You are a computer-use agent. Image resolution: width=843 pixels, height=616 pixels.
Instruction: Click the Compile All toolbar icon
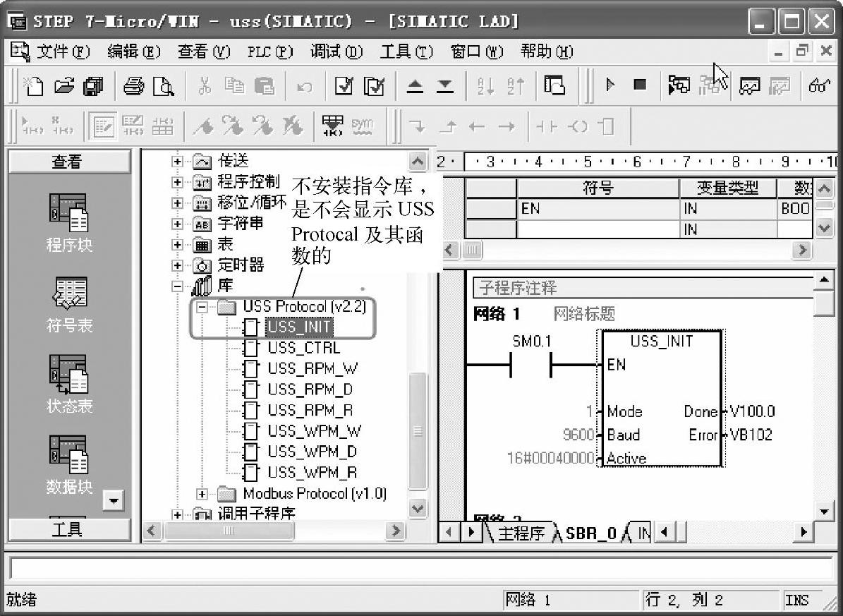point(374,85)
